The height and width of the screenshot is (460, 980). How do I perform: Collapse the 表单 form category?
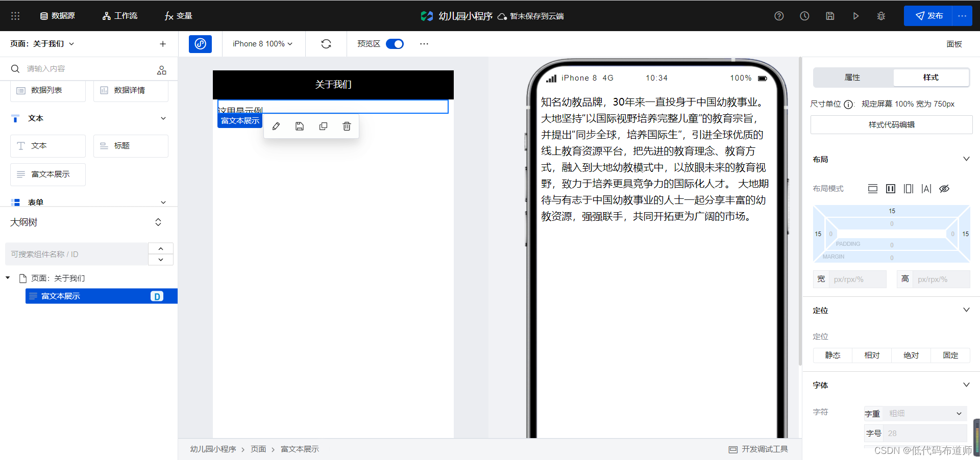(163, 202)
